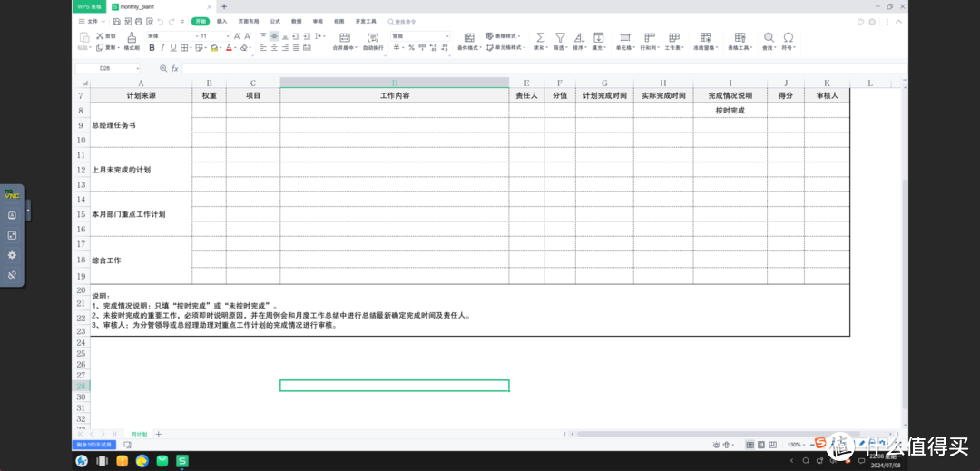Add a new sheet with plus button

click(159, 434)
